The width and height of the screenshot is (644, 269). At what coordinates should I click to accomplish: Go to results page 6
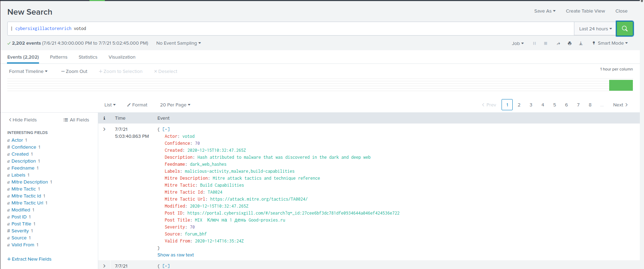pyautogui.click(x=566, y=105)
